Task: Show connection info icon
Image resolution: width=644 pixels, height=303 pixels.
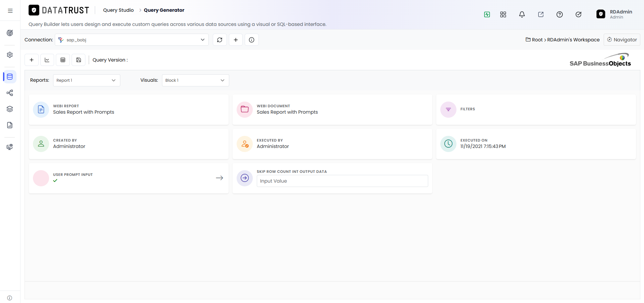Action: coord(252,40)
